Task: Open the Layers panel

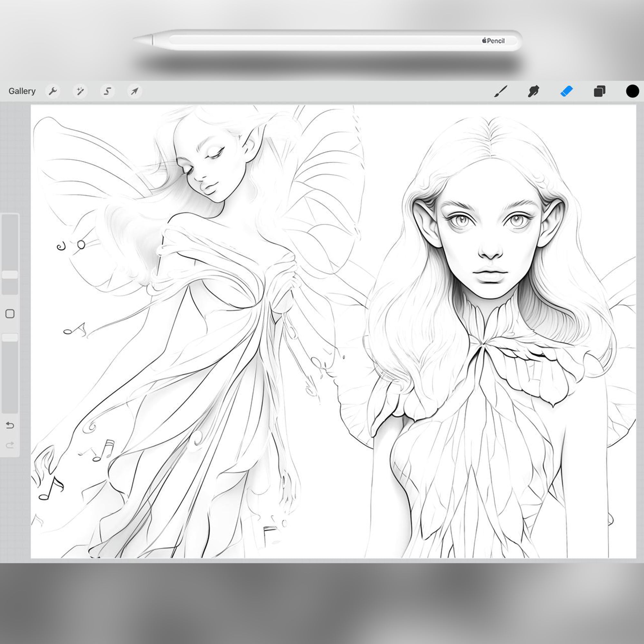Action: 599,91
